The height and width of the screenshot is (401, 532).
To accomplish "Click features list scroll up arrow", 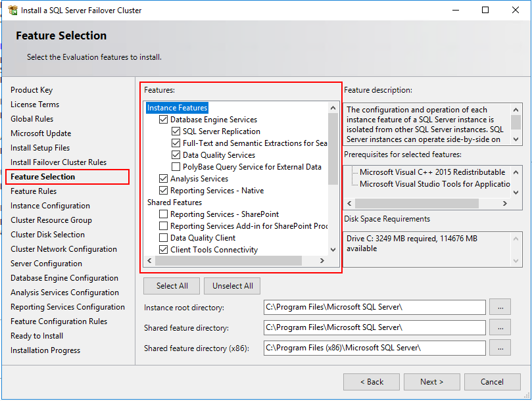I will (x=333, y=108).
